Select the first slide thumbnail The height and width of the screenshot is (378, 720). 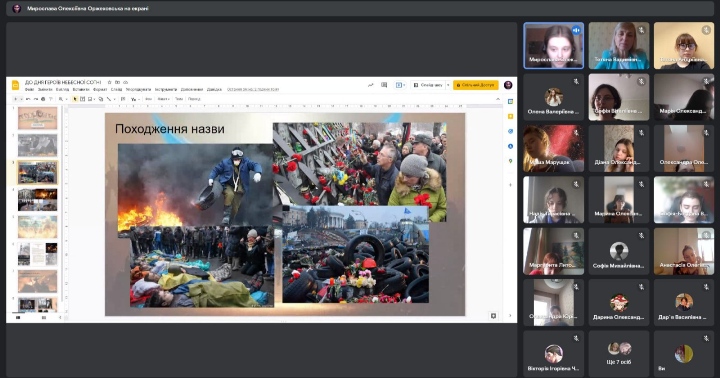38,118
